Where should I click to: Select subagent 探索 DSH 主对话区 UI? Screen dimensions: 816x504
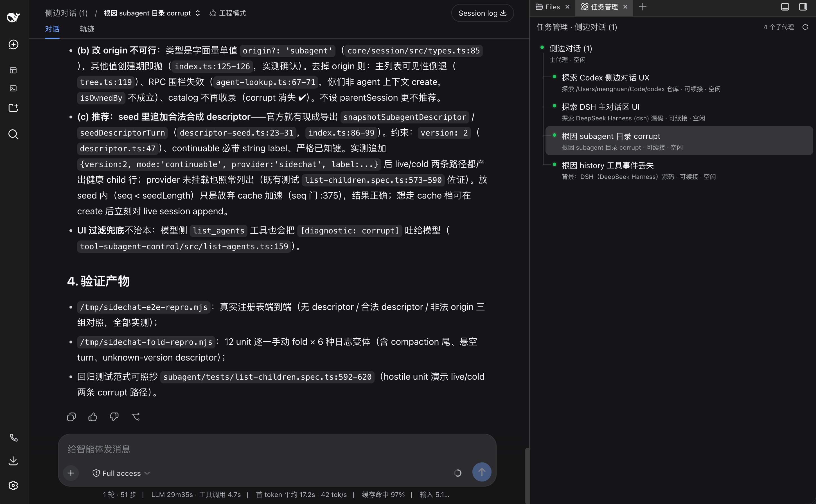pyautogui.click(x=679, y=112)
